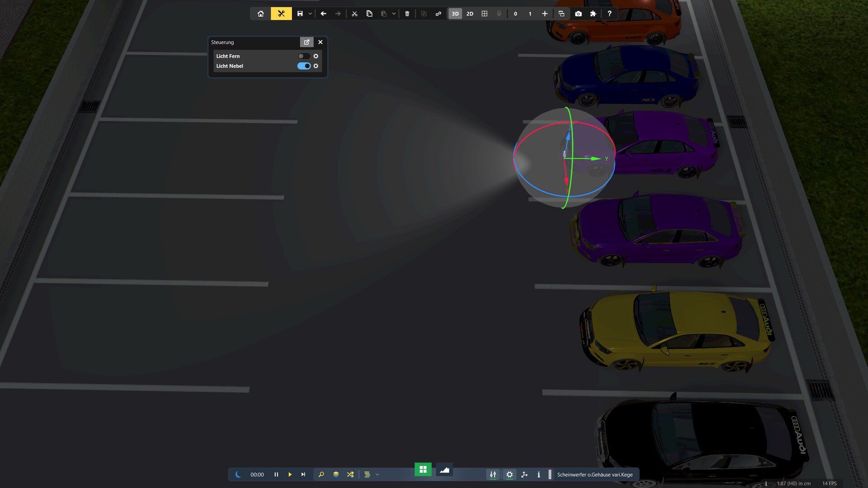Turn off the Licht Nebel switch
Viewport: 868px width, 488px height.
303,66
